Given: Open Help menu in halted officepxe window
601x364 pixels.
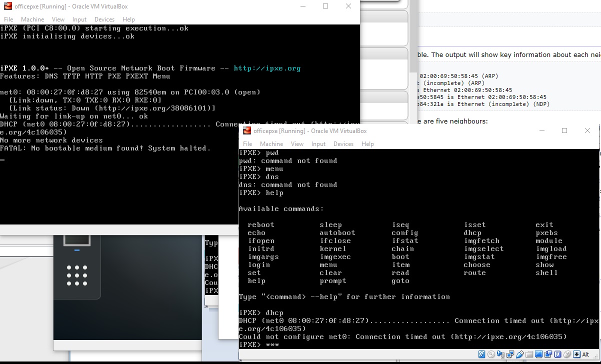Looking at the screenshot, I should (x=128, y=19).
